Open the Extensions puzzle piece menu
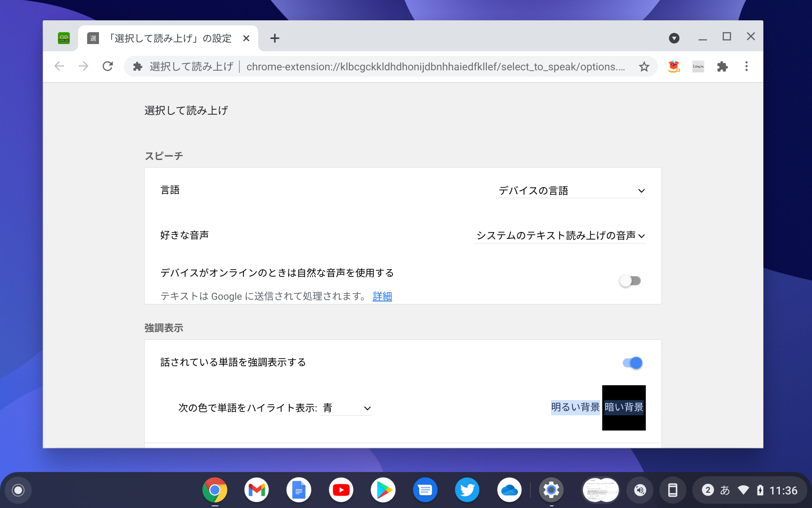 (x=723, y=66)
